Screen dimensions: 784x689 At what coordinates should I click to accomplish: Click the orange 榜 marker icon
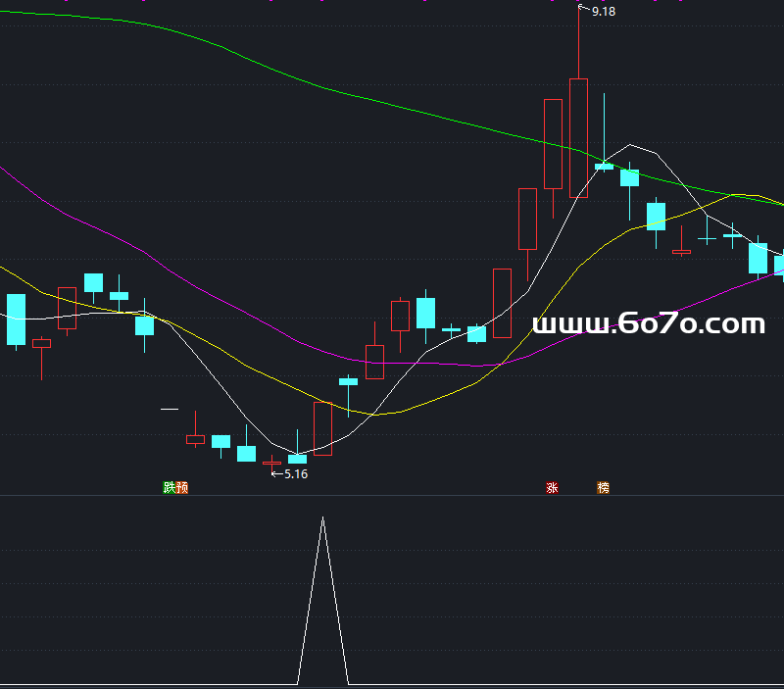tap(603, 487)
